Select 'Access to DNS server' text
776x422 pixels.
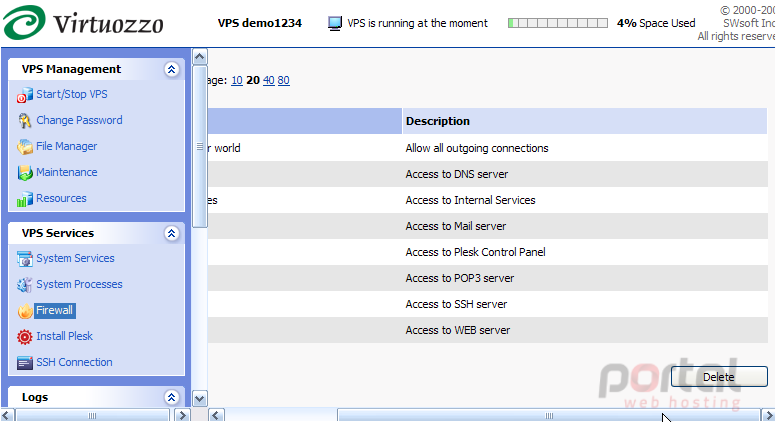(x=456, y=174)
